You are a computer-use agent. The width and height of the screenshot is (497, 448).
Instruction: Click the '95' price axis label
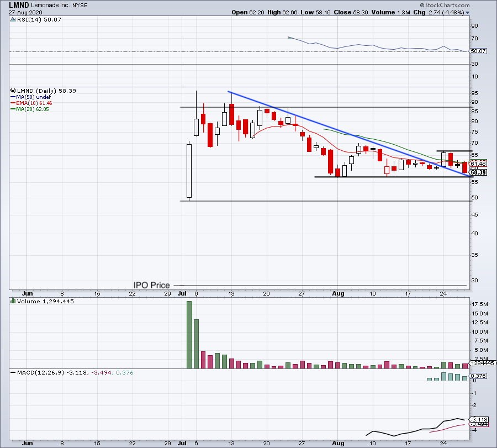tap(474, 93)
